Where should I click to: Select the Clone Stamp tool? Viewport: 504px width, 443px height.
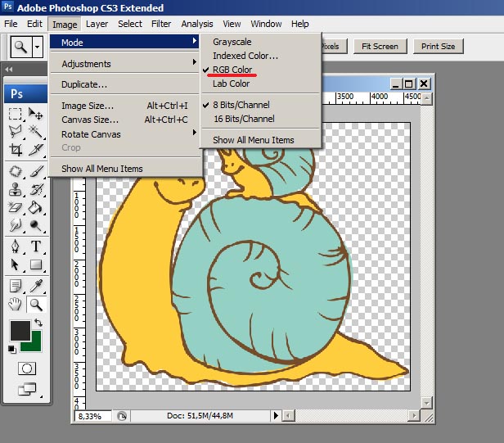tap(15, 189)
